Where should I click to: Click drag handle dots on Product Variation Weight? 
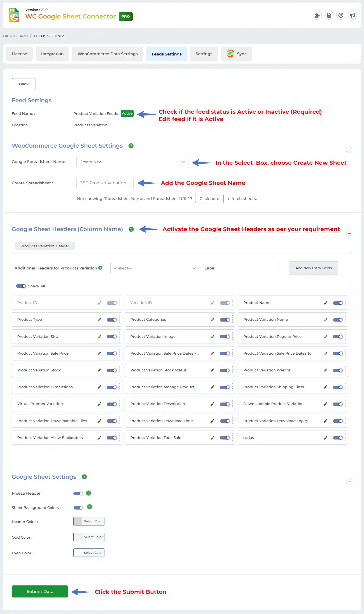[x=345, y=370]
